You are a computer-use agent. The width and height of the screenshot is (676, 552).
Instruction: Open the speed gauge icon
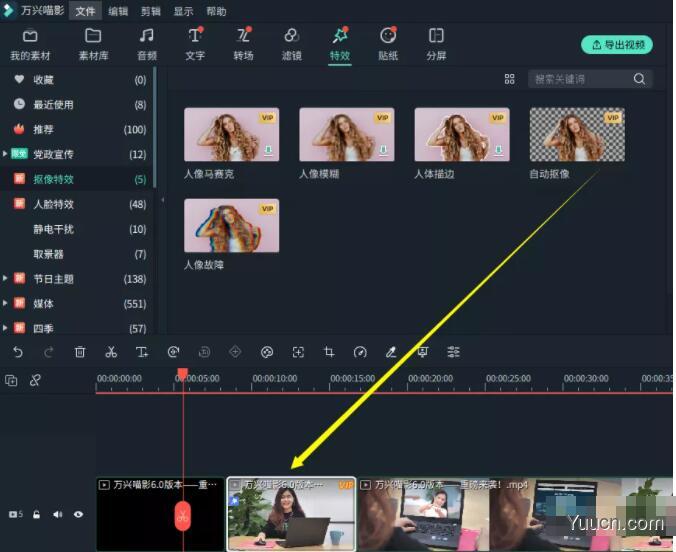pyautogui.click(x=360, y=352)
